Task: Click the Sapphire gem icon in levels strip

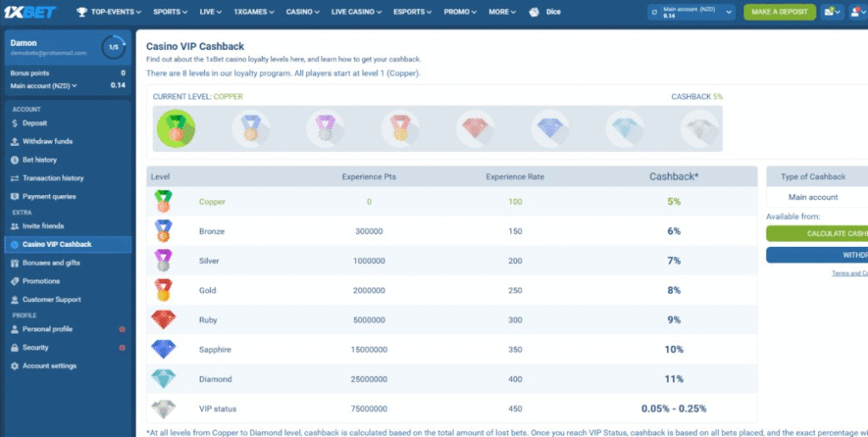Action: [549, 127]
